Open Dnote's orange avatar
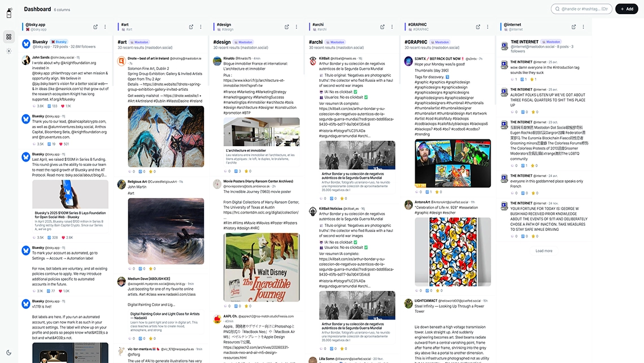The width and height of the screenshot is (644, 363). tap(121, 61)
